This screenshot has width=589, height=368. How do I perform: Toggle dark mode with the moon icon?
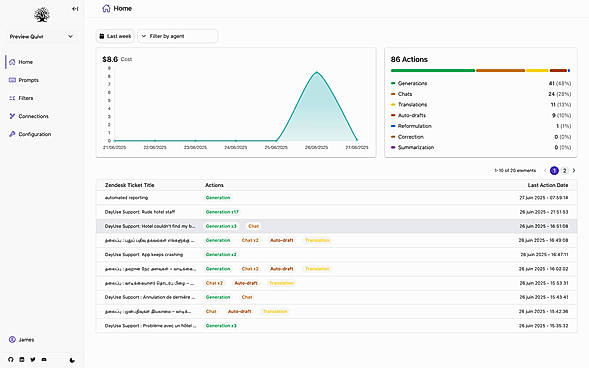(72, 360)
